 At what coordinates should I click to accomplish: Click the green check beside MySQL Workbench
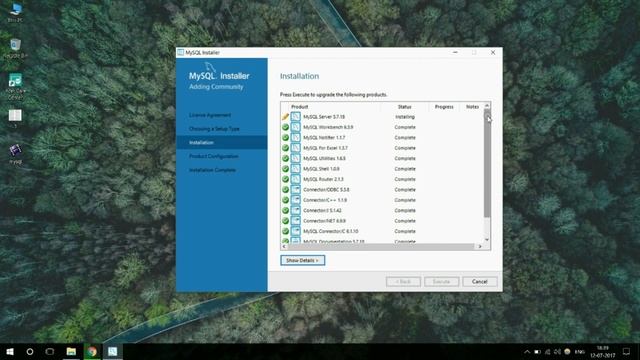(285, 127)
